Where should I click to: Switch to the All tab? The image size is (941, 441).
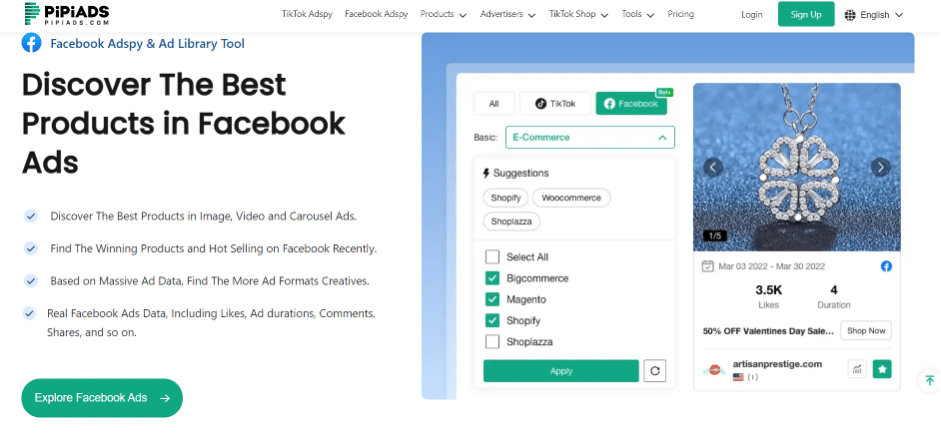(x=494, y=103)
